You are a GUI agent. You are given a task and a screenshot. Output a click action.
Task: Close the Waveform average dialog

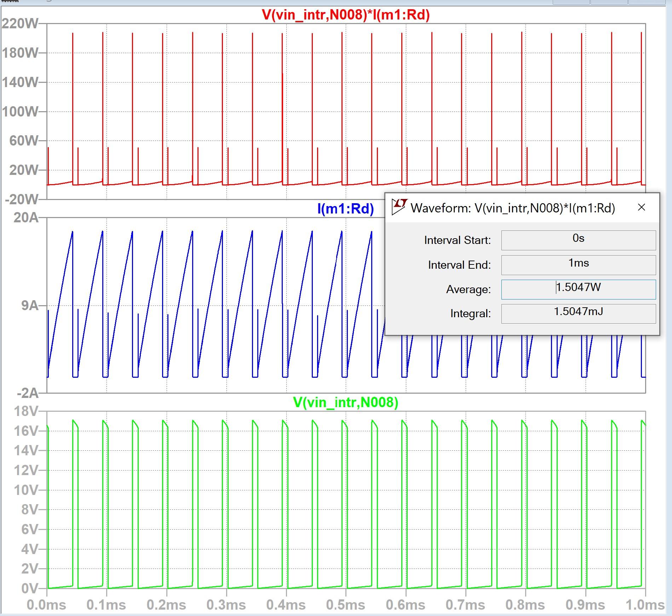642,207
